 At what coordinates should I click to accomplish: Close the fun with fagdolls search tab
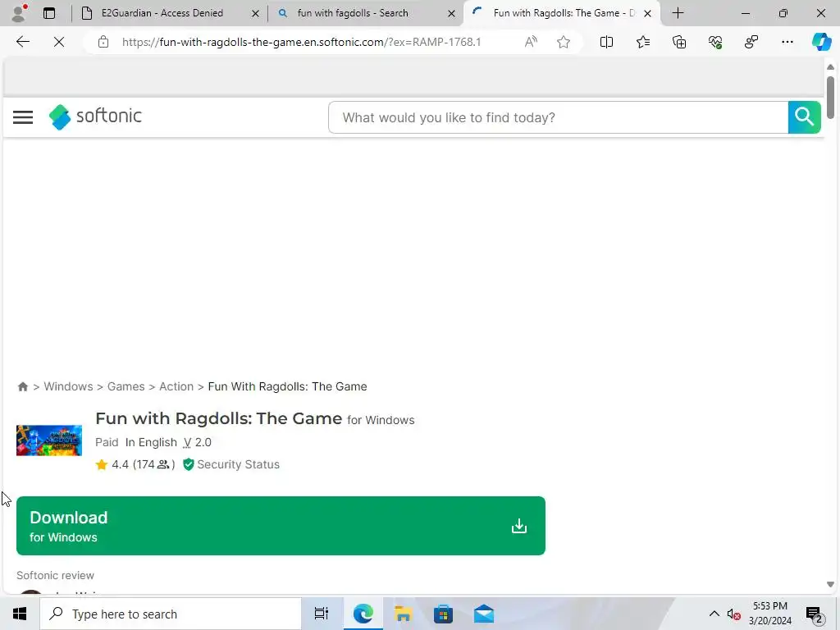point(452,13)
